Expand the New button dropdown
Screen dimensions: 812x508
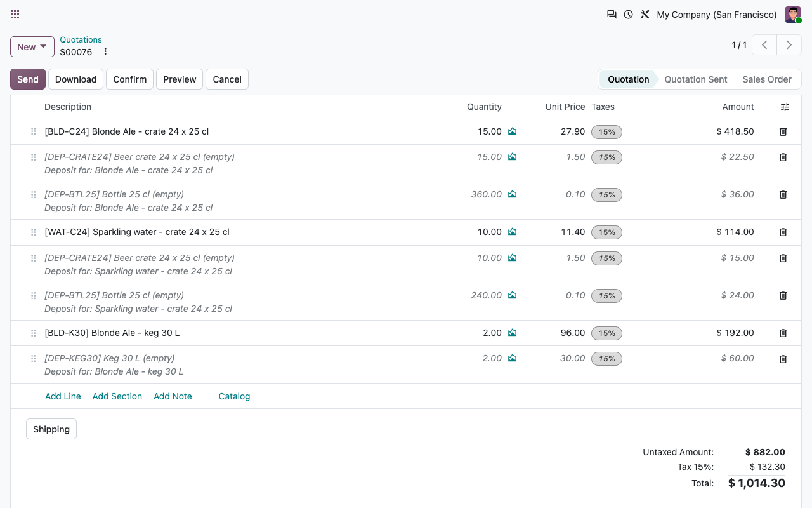coord(32,46)
